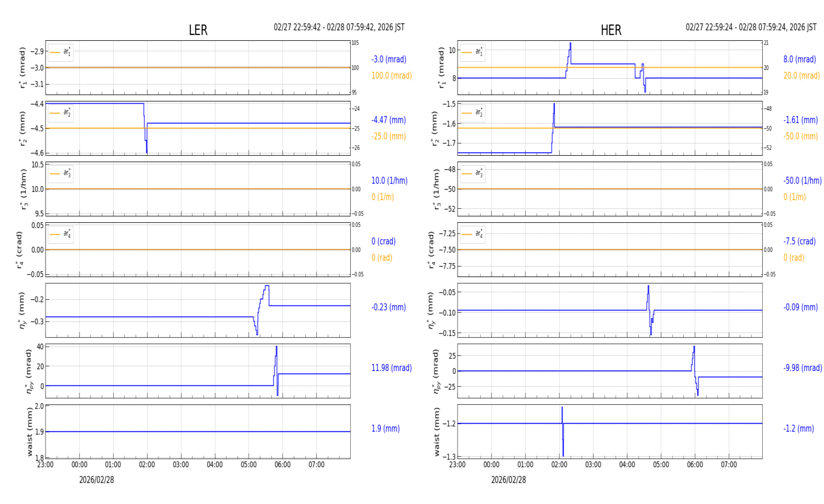Click the ∂r2* legend in the LER plot
The width and height of the screenshot is (824, 504).
(x=61, y=113)
